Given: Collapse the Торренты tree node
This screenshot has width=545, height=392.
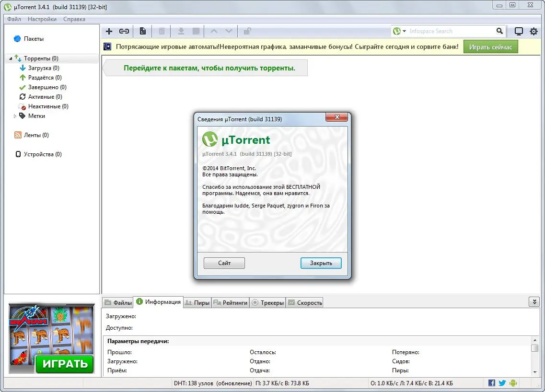Looking at the screenshot, I should (11, 58).
